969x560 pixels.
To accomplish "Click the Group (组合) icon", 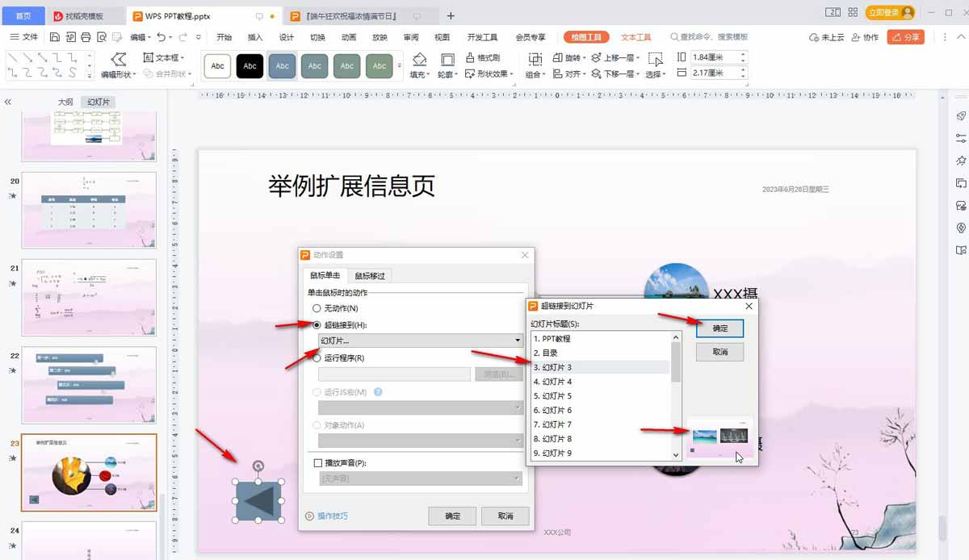I will pos(535,60).
